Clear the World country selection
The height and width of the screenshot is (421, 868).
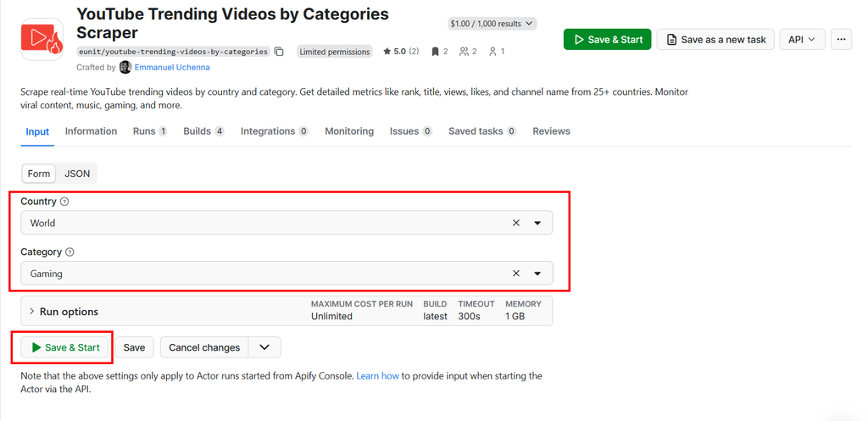coord(516,223)
